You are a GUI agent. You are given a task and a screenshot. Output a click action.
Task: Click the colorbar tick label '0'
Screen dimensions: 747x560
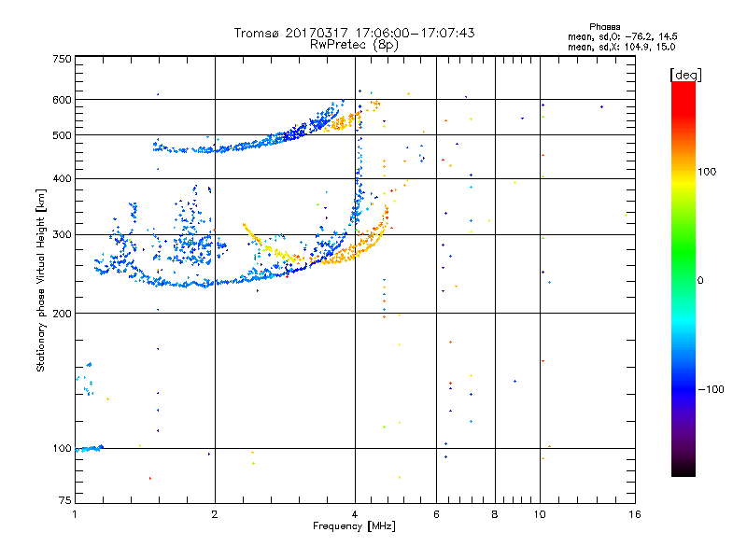click(x=700, y=281)
